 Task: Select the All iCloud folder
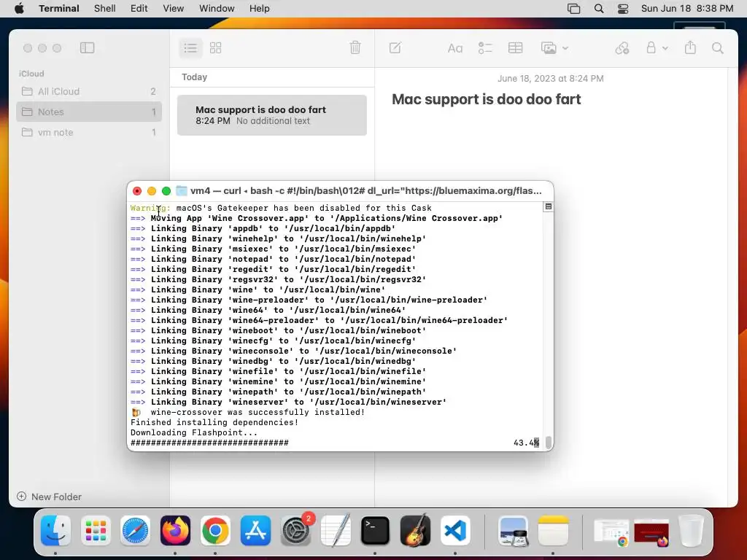pos(89,91)
